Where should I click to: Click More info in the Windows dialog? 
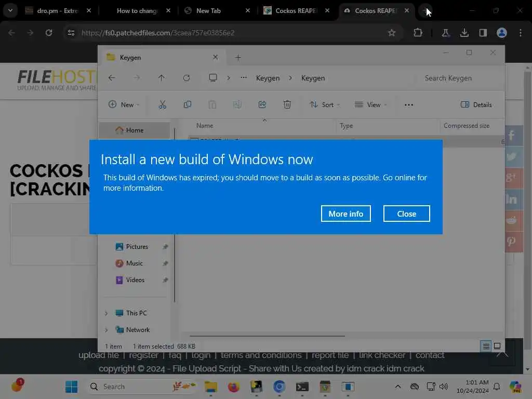tap(345, 214)
